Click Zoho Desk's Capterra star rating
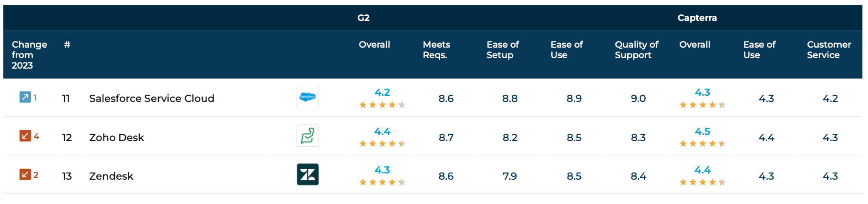868x204 pixels. point(703,143)
